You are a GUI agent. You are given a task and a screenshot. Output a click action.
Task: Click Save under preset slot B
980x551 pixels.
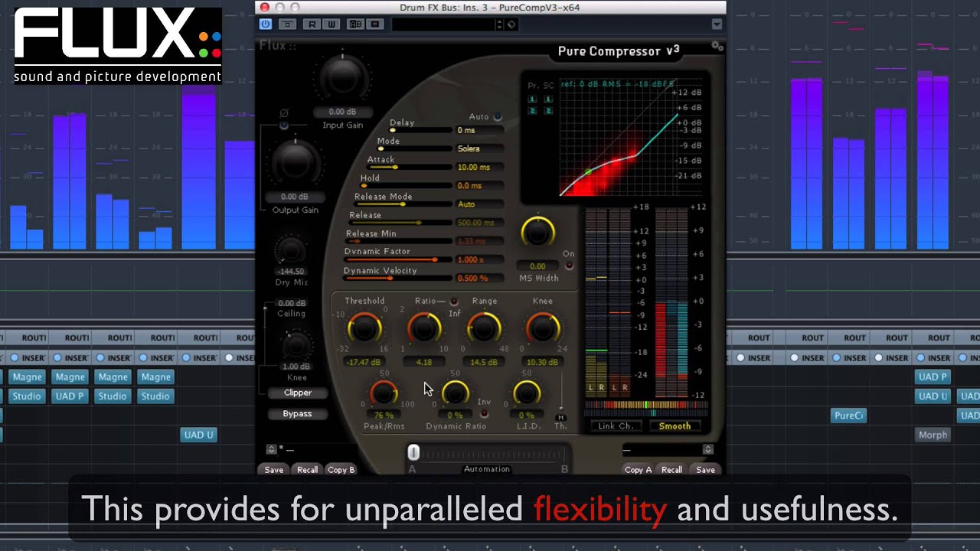705,469
